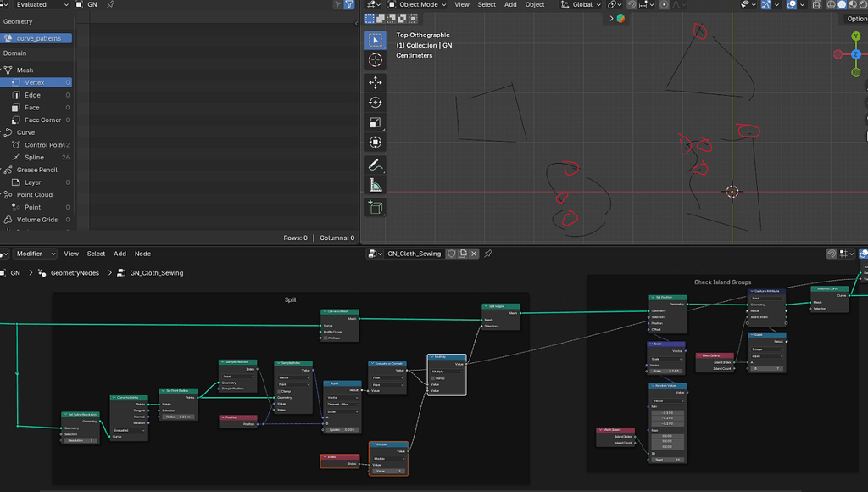868x492 pixels.
Task: Switch to material preview shading
Action: 853,4
